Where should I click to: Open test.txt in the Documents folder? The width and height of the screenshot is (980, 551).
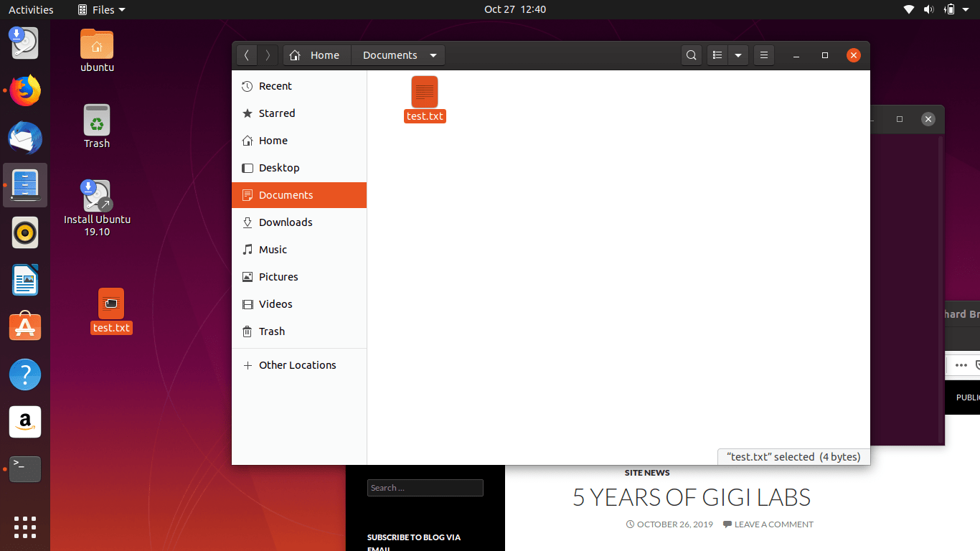tap(425, 92)
